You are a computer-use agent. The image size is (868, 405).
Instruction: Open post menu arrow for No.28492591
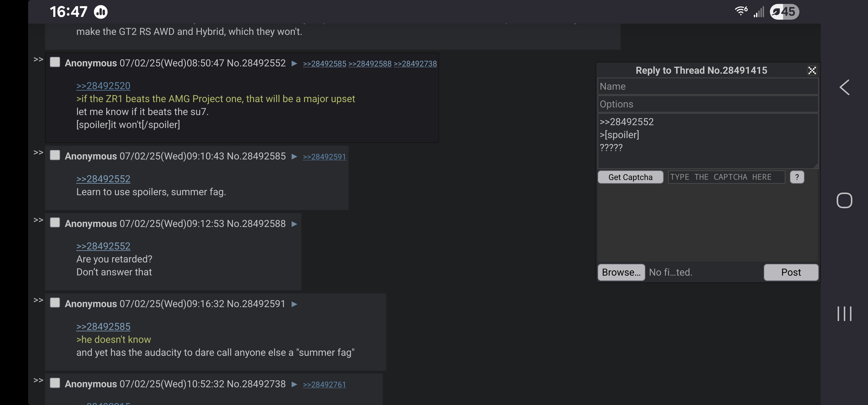294,304
